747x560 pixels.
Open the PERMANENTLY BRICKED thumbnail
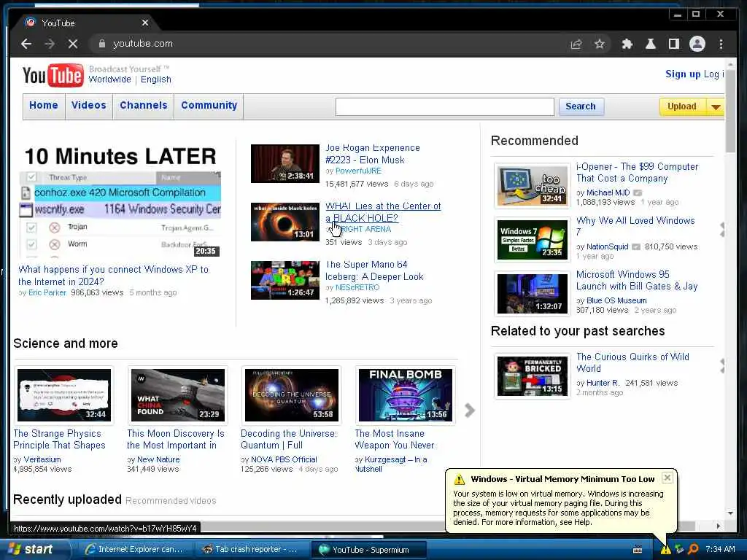(x=532, y=376)
